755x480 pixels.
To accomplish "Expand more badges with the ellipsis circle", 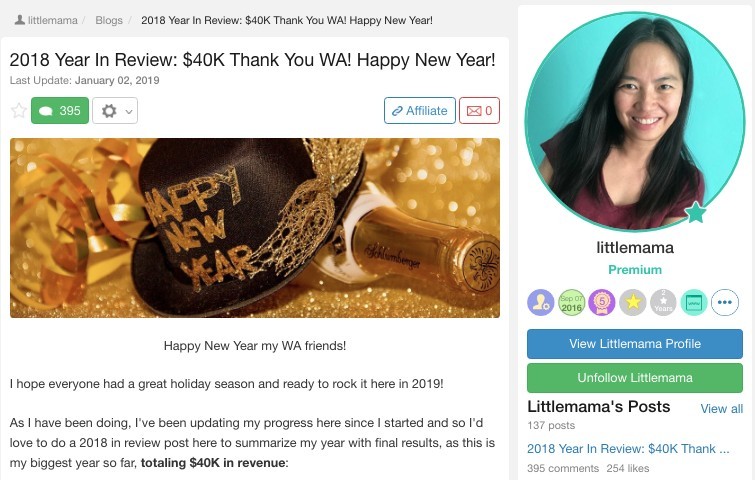I will pyautogui.click(x=725, y=302).
